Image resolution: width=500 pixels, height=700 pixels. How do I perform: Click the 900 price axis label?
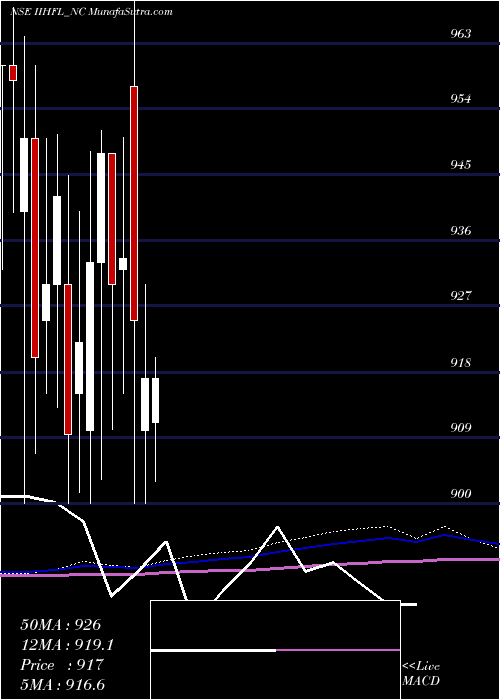point(460,494)
